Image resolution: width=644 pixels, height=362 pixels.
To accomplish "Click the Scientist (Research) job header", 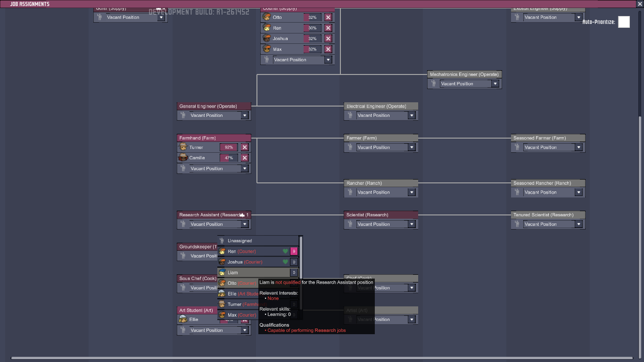I will click(381, 215).
